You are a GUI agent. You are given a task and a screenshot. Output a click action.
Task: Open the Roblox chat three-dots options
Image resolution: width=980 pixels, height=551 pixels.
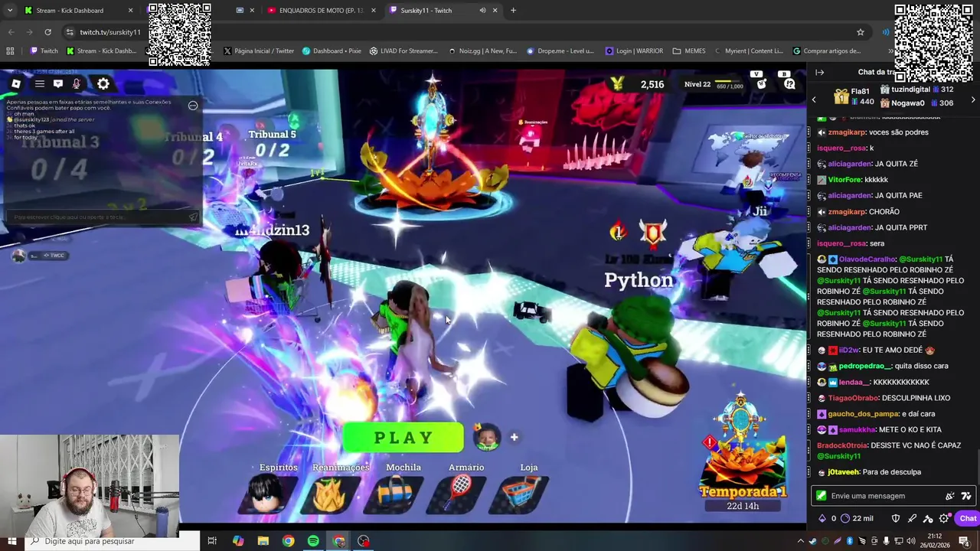[193, 106]
